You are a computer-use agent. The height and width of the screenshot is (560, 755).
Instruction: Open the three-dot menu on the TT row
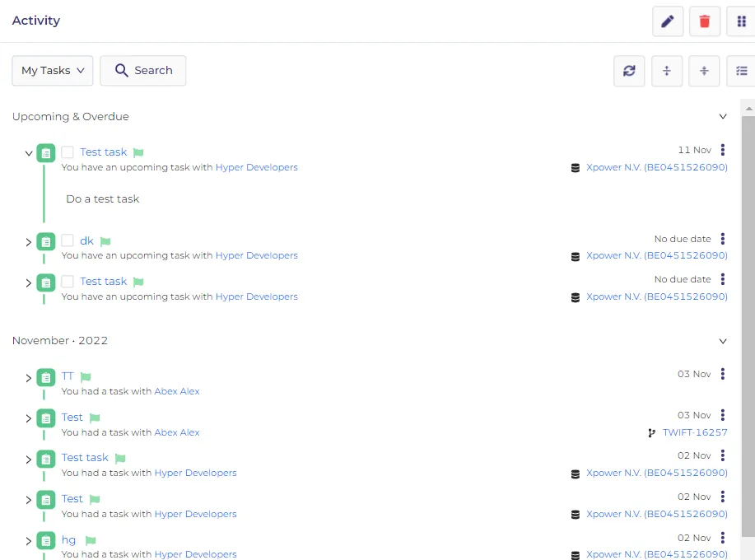722,374
